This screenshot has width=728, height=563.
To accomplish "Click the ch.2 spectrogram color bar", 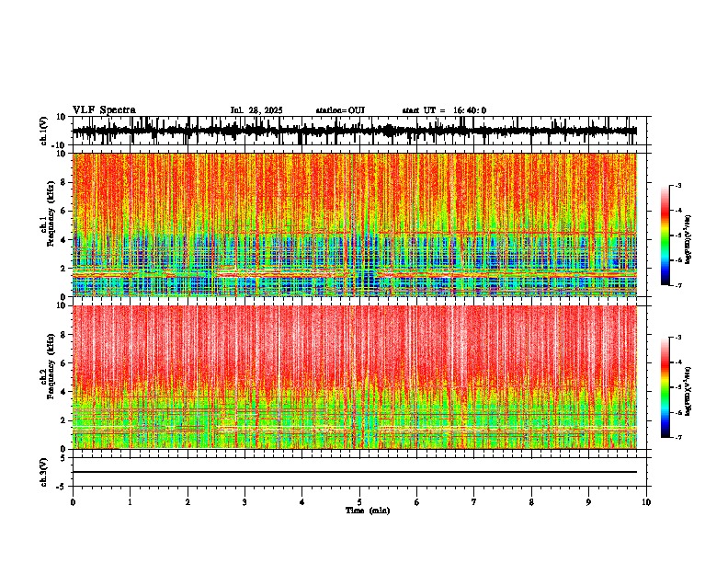I will click(x=665, y=387).
